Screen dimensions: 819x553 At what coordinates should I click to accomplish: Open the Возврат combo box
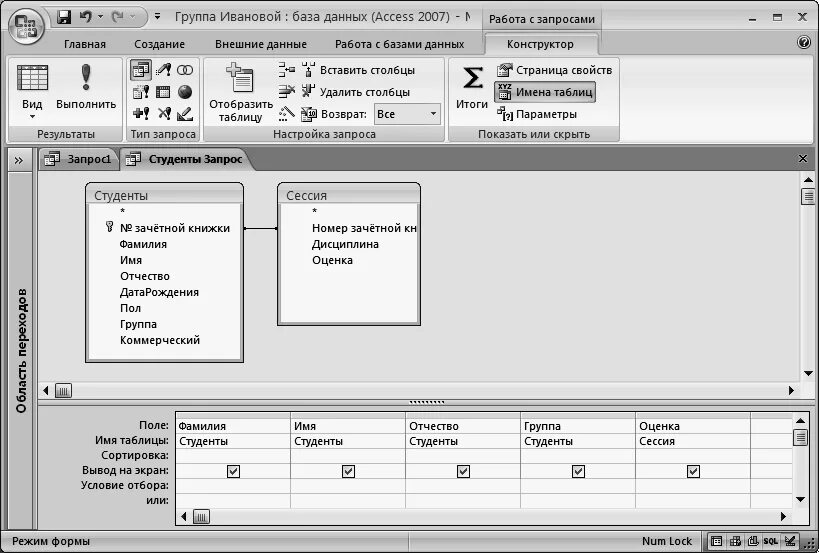click(407, 114)
